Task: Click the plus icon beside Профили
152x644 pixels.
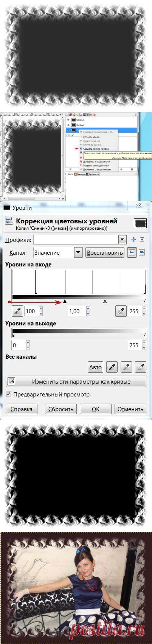Action: (x=133, y=239)
